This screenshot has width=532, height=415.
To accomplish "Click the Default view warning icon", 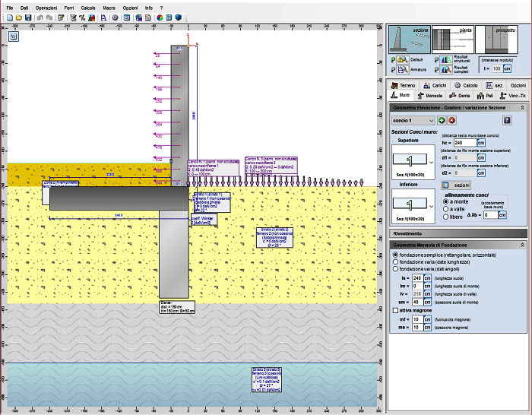I will pos(404,59).
